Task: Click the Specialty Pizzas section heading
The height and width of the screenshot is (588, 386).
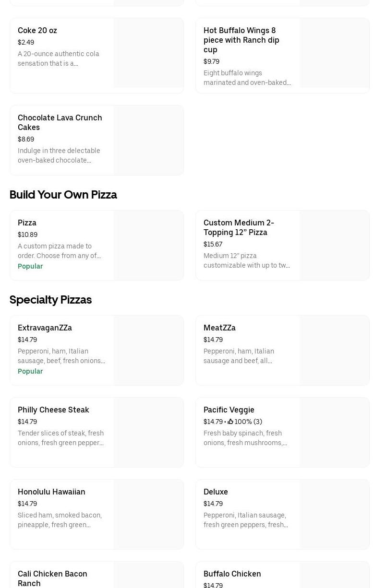Action: point(50,300)
